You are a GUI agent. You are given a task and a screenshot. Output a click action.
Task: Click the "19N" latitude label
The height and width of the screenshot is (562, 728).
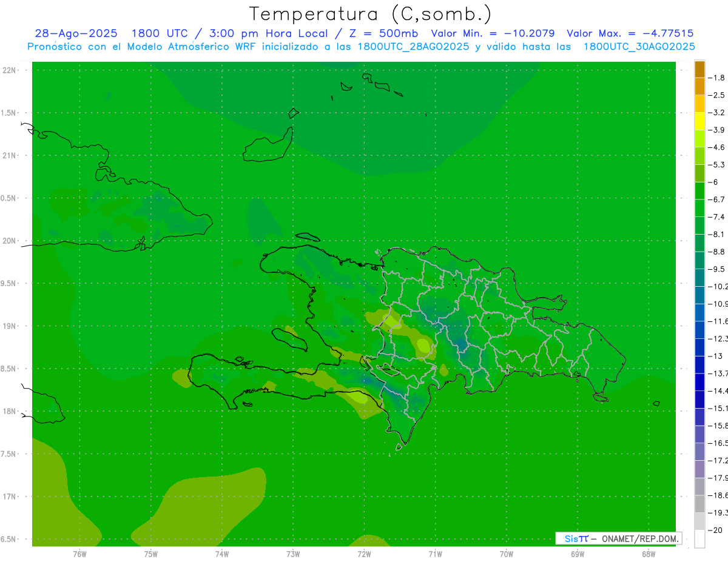coord(10,326)
